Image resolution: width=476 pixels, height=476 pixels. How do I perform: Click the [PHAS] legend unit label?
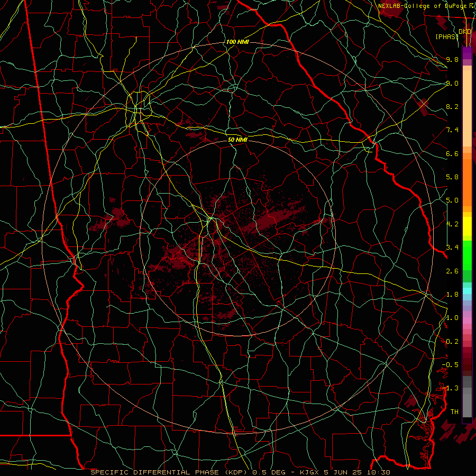tap(446, 36)
